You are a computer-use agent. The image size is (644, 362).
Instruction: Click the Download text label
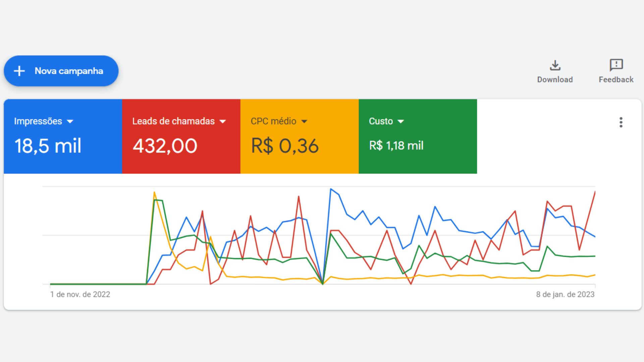555,80
